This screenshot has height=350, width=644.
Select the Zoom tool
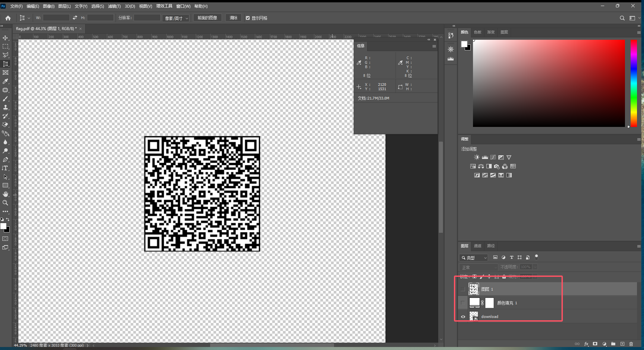pyautogui.click(x=5, y=203)
